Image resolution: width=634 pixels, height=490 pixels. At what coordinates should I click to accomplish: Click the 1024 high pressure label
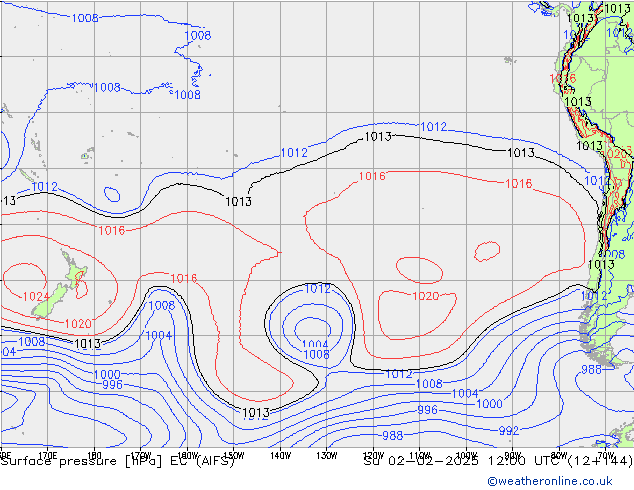[36, 296]
